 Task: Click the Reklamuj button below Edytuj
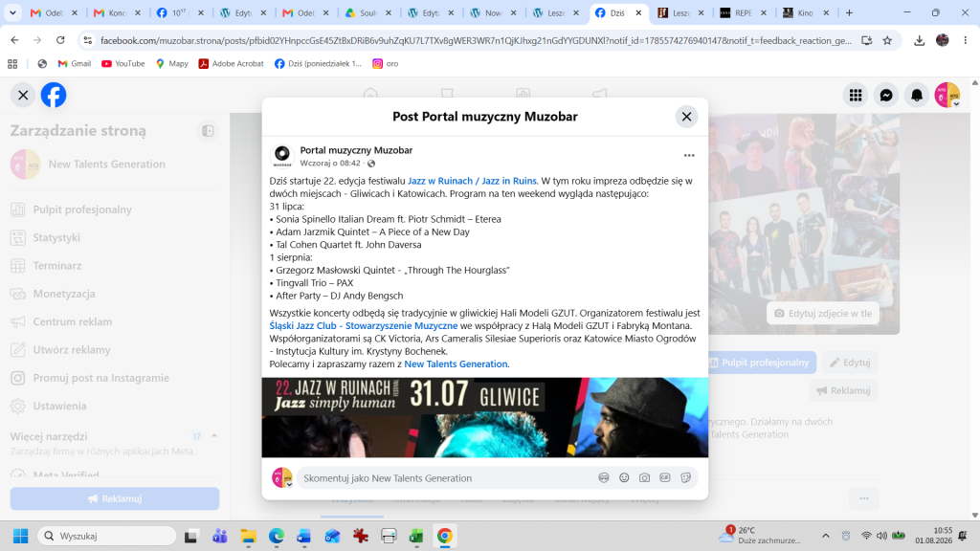click(844, 390)
